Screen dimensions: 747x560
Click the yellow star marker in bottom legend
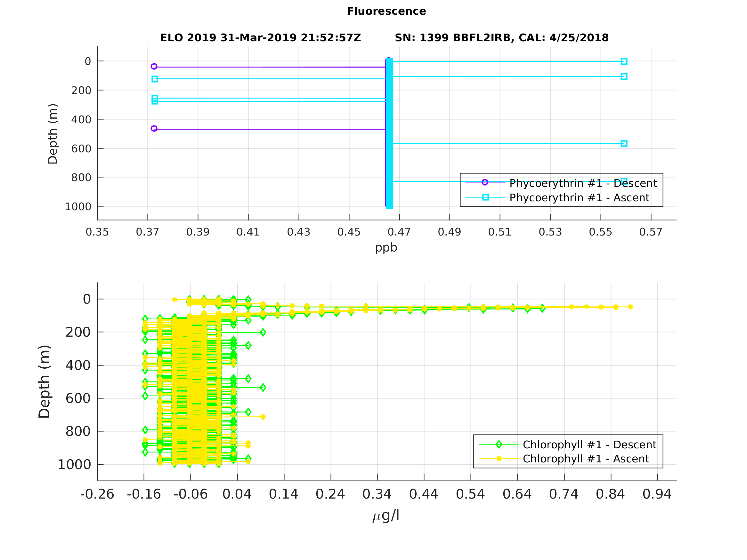coord(499,458)
